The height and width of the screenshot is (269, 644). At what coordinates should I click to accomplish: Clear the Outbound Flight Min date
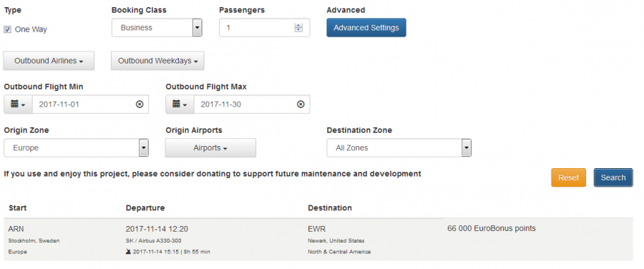tap(140, 104)
